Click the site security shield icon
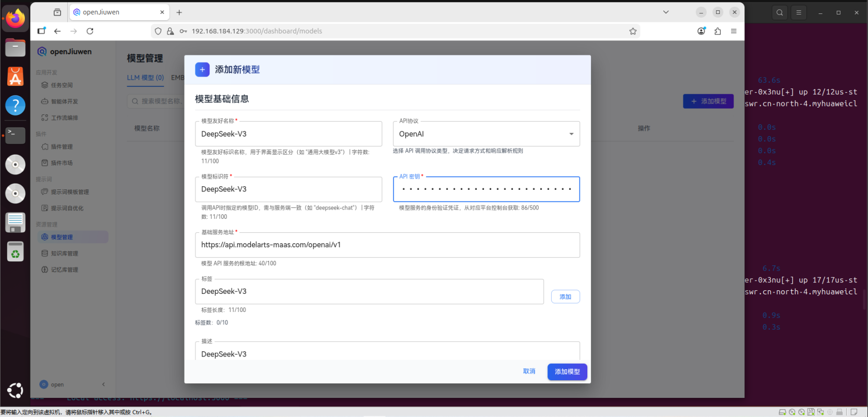Image resolution: width=868 pixels, height=417 pixels. click(x=158, y=31)
